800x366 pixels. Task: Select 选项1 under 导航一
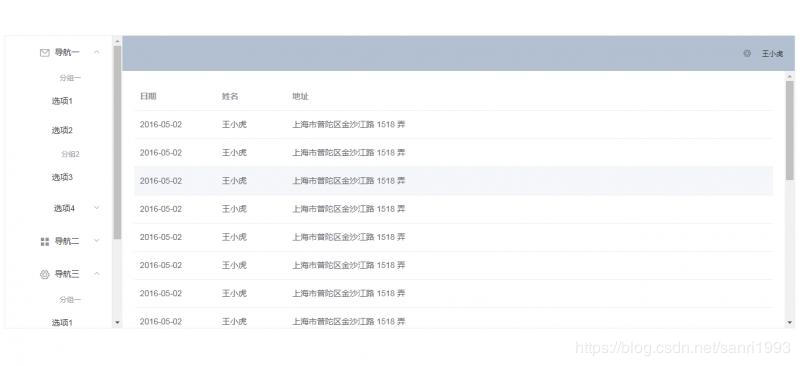click(62, 101)
